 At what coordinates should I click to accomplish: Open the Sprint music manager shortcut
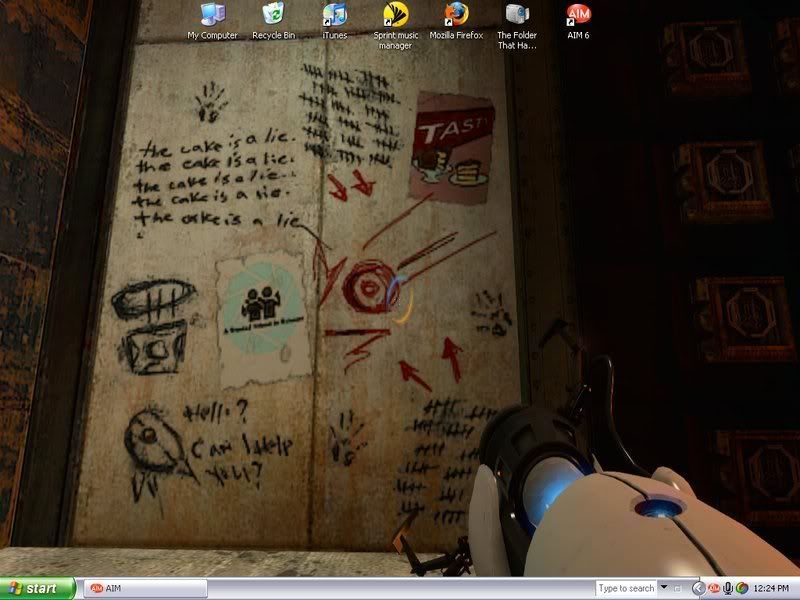(395, 26)
